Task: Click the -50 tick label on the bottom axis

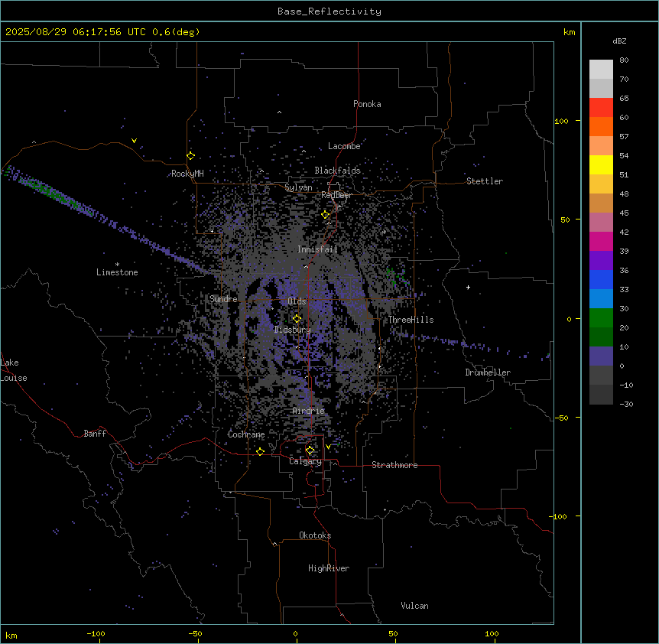Action: click(x=195, y=633)
